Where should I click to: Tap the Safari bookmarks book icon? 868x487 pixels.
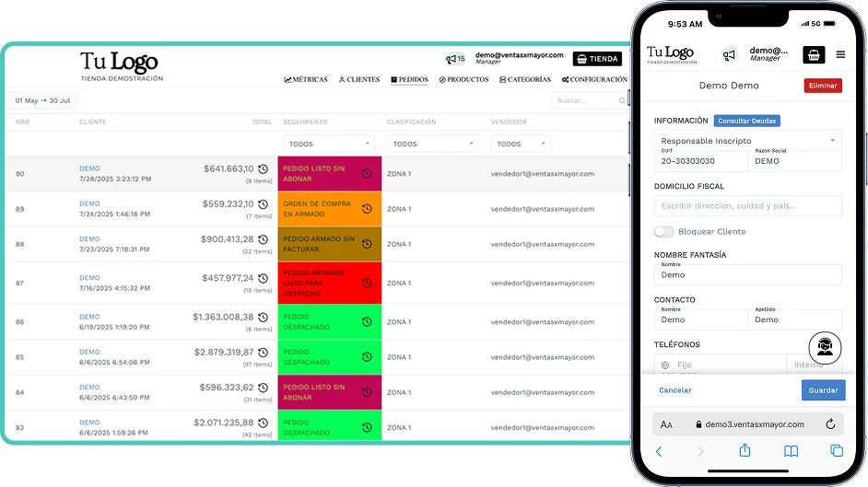click(790, 450)
